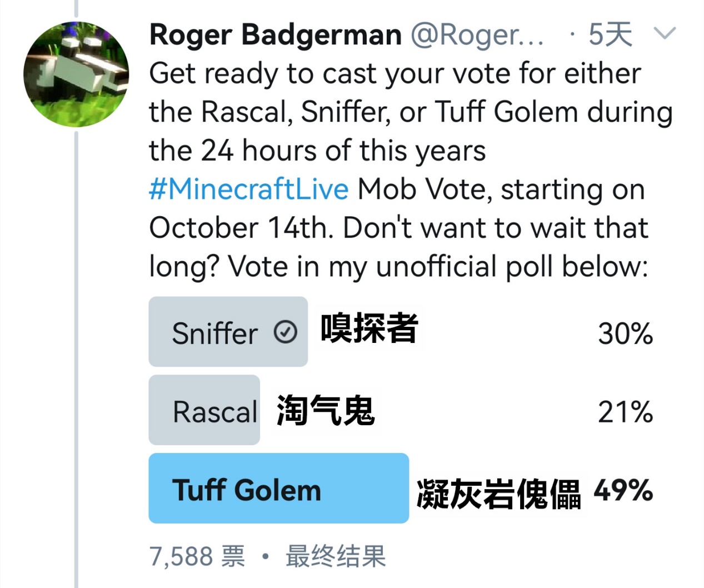This screenshot has height=588, width=704.
Task: Open the #MinecraftLive hashtag
Action: pos(249,189)
